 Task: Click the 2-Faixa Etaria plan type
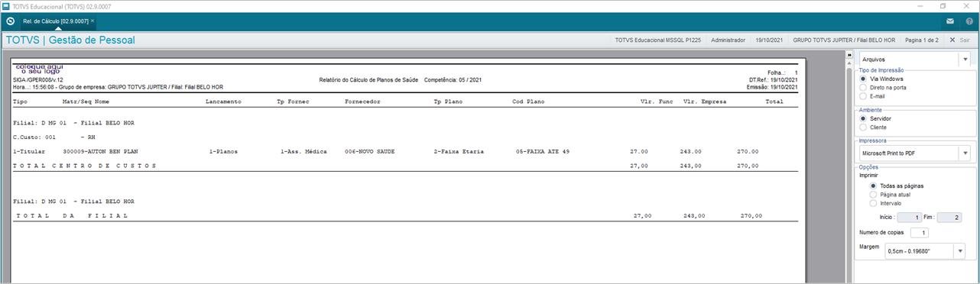(459, 151)
